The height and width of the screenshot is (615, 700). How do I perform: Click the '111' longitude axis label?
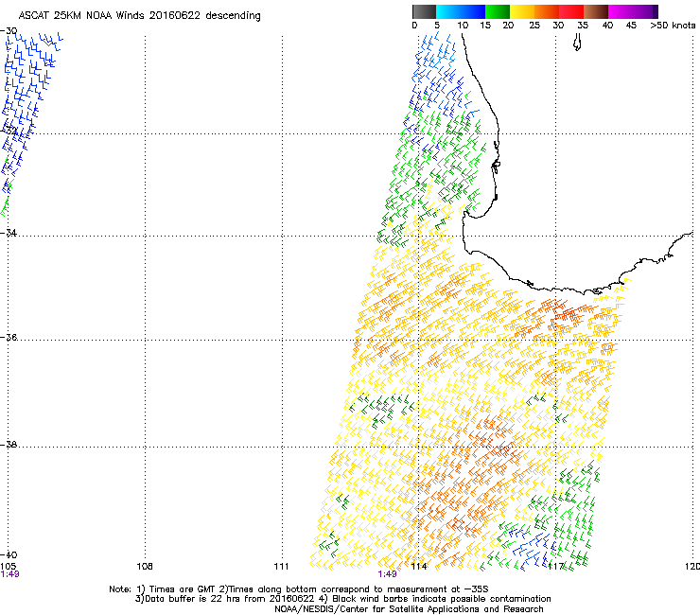[281, 567]
